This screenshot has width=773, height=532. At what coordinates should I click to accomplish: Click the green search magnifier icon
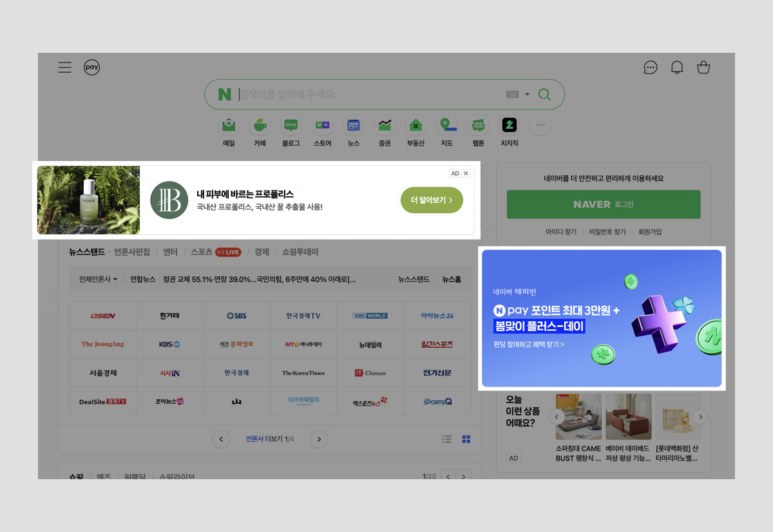[x=544, y=95]
